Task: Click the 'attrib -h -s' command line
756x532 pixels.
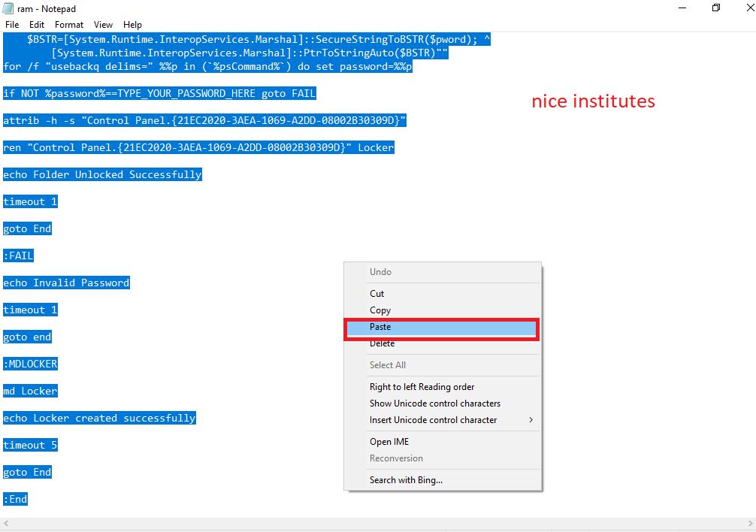Action: click(x=205, y=120)
